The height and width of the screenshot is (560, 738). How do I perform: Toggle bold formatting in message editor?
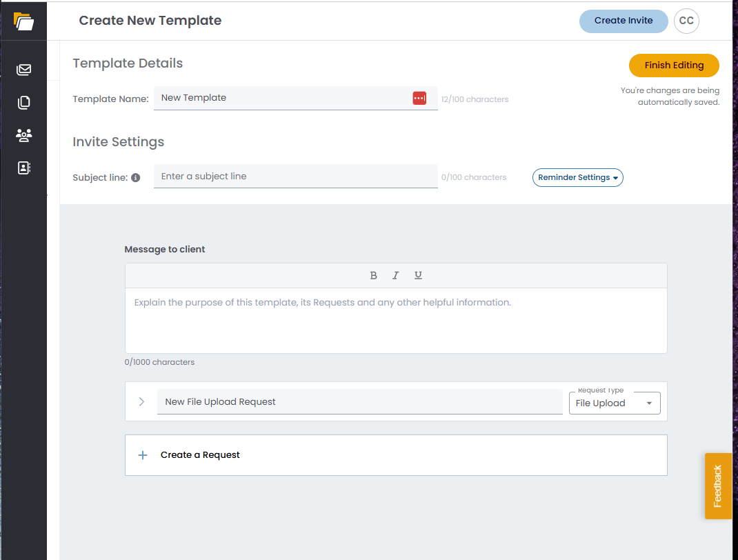373,276
